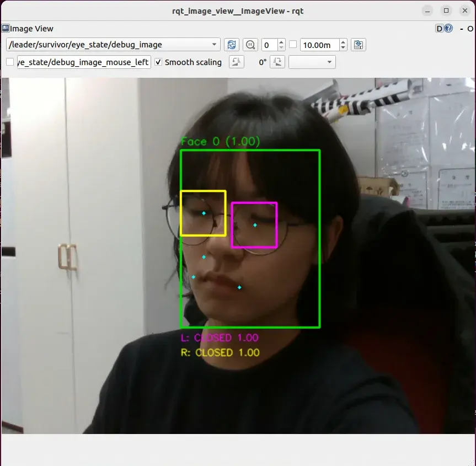476x466 pixels.
Task: Click the "R: CLOSED 1.00" overlay text
Action: pos(220,352)
